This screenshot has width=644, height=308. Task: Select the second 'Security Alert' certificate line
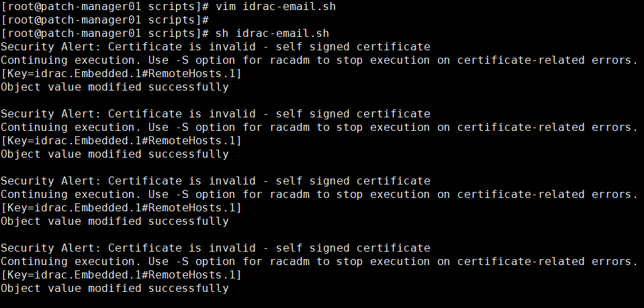click(216, 114)
